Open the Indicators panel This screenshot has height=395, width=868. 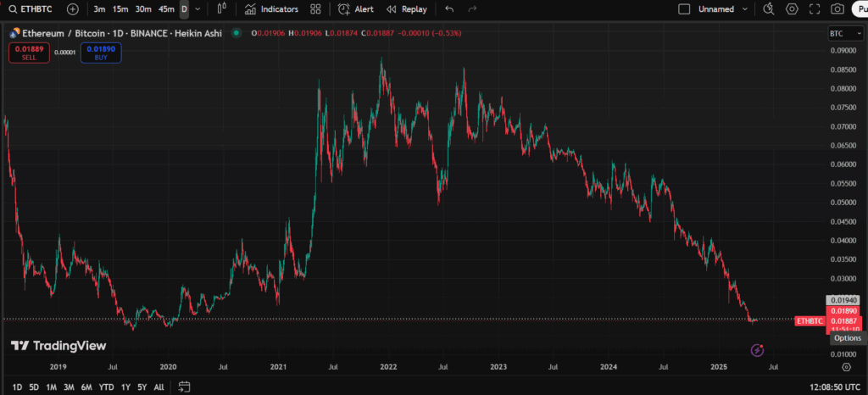coord(271,9)
